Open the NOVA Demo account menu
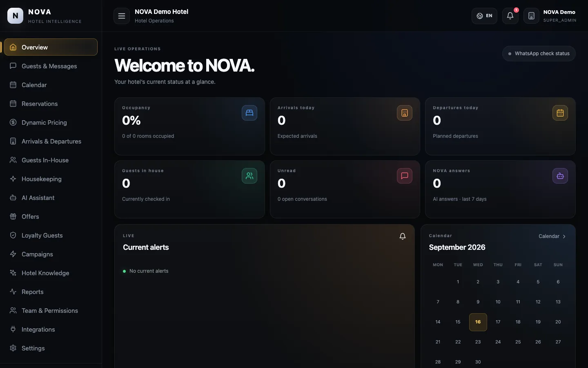 (550, 16)
